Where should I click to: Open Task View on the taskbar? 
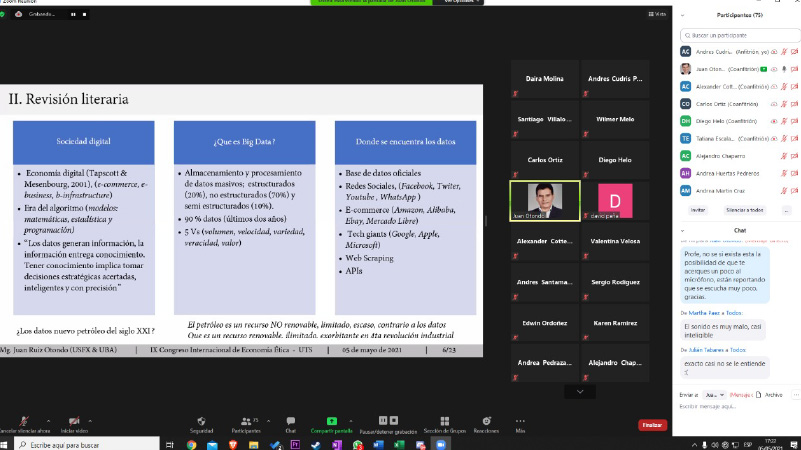click(170, 445)
